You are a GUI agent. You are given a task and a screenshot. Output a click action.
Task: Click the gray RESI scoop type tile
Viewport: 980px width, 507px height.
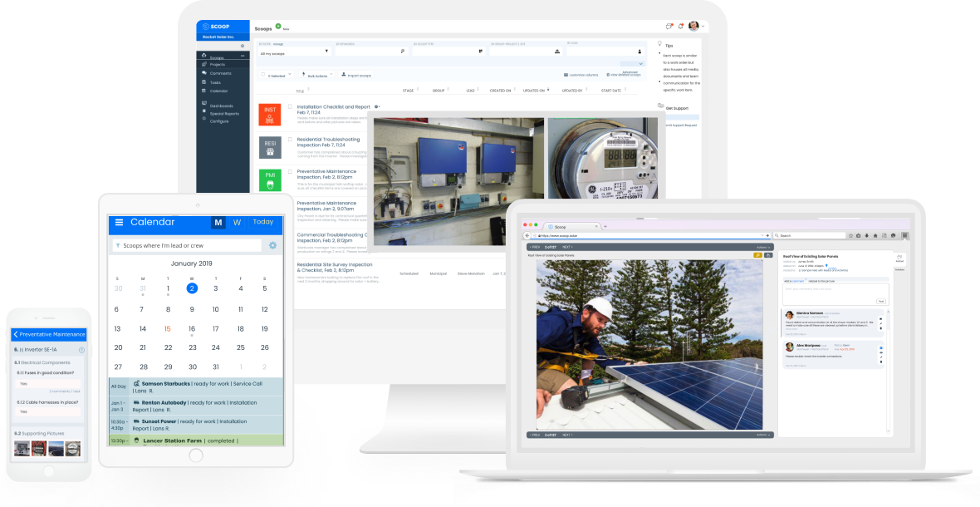(270, 148)
